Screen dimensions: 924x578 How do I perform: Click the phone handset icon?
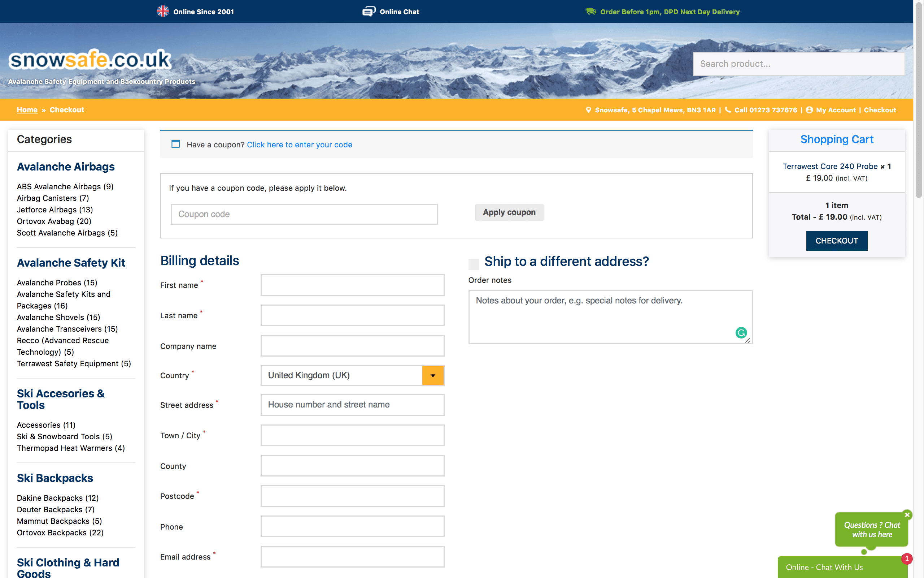(x=728, y=110)
